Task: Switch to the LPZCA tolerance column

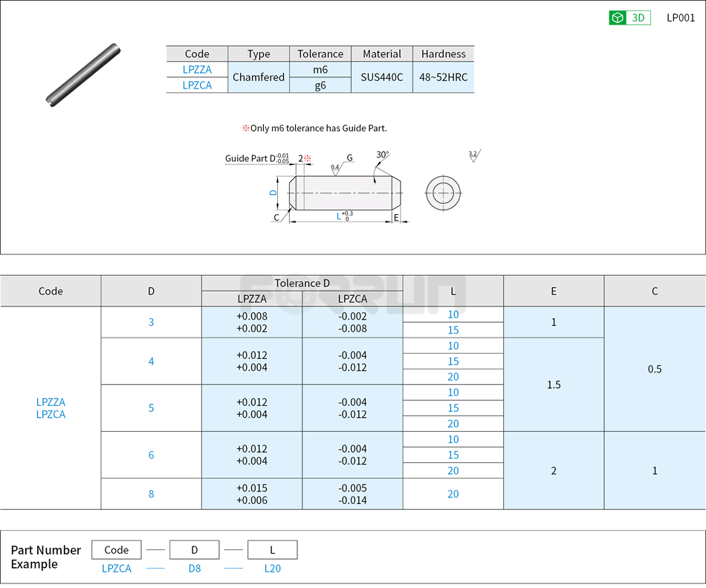Action: click(x=352, y=299)
